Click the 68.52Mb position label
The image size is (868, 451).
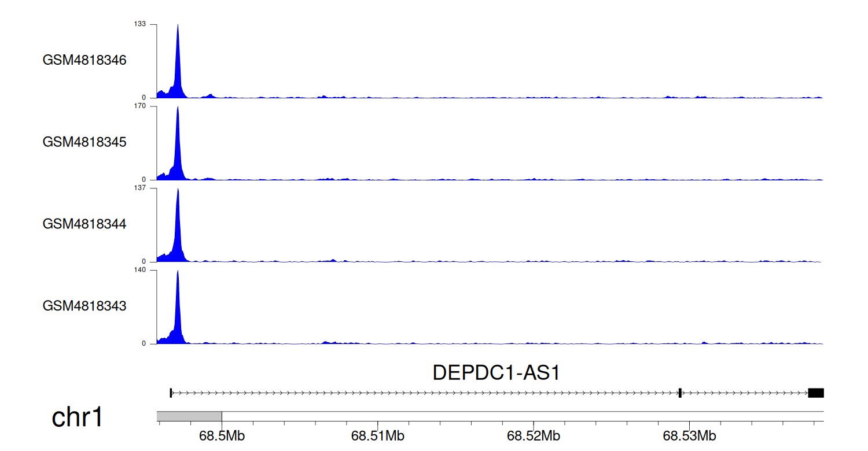(534, 435)
